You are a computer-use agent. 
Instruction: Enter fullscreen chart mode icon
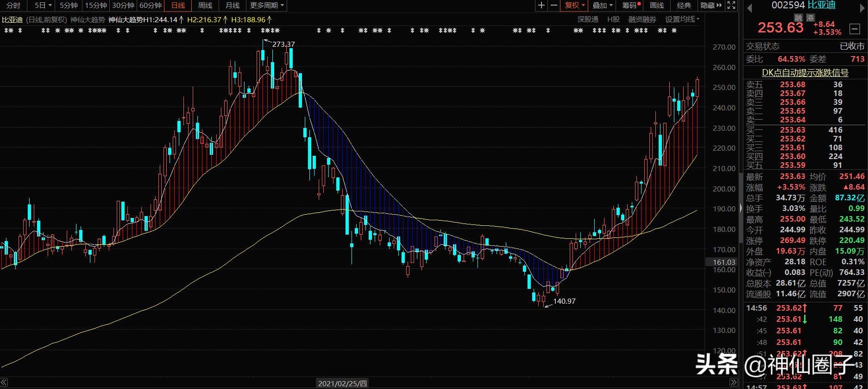pos(731,6)
